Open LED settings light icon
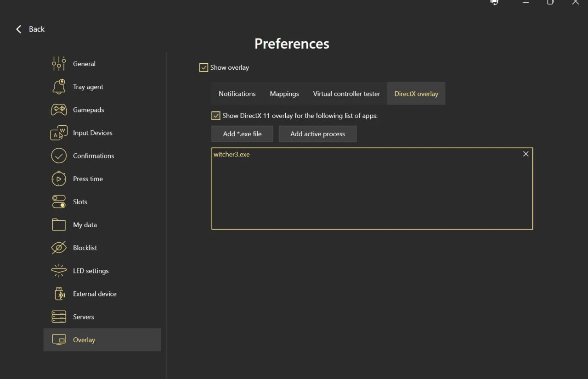588x379 pixels. pyautogui.click(x=59, y=271)
